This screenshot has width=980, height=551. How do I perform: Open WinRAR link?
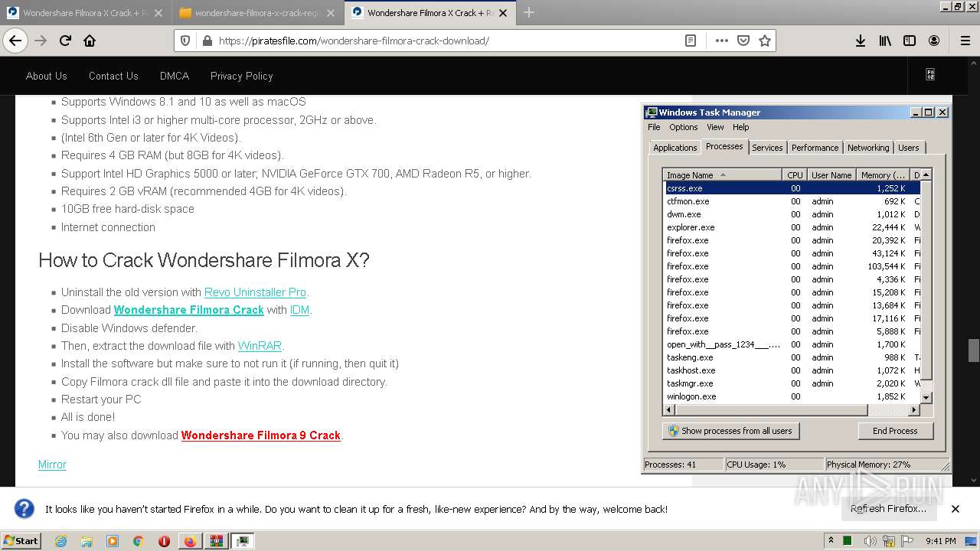coord(260,346)
